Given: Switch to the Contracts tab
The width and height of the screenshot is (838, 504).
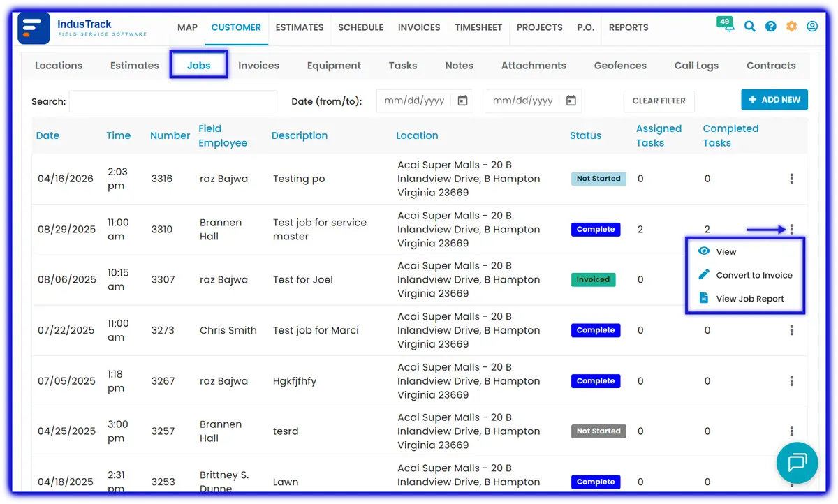Looking at the screenshot, I should 771,66.
